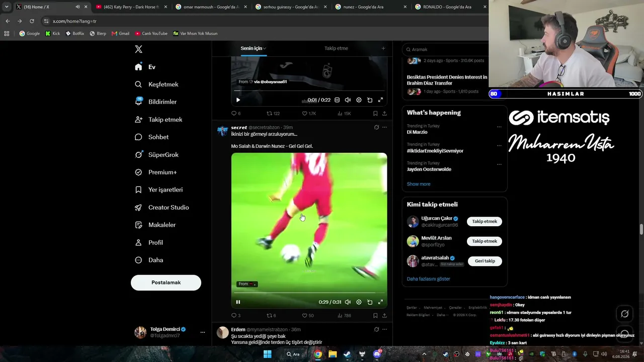Ask Grok about the secretrabzon post
This screenshot has height=362, width=644.
[x=376, y=127]
